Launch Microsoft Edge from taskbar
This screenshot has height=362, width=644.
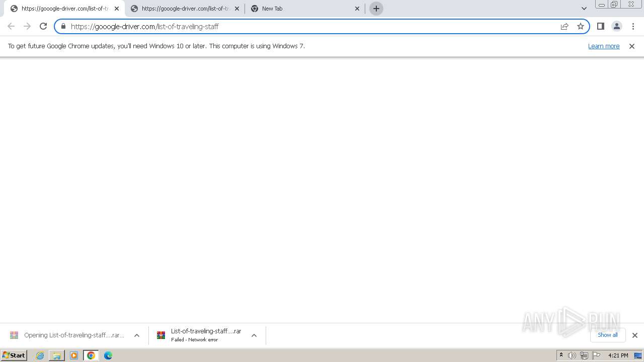pyautogui.click(x=108, y=355)
